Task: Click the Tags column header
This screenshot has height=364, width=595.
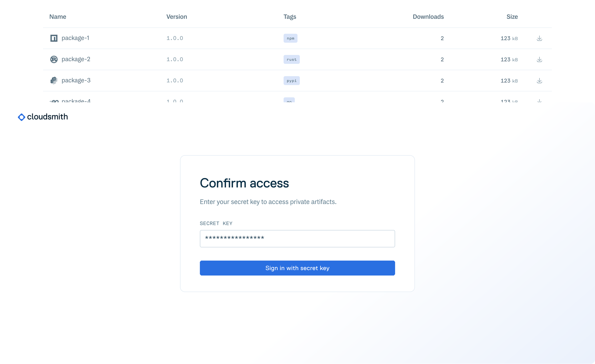Action: point(290,17)
